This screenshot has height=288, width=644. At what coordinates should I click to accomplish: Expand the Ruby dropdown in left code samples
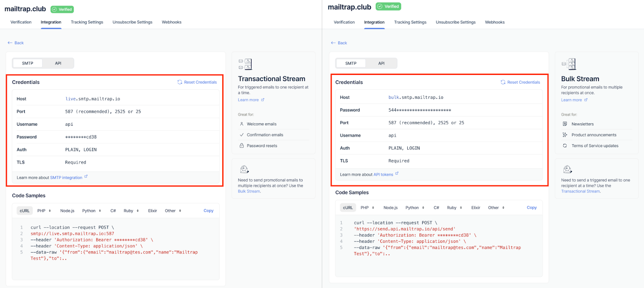[x=131, y=211]
